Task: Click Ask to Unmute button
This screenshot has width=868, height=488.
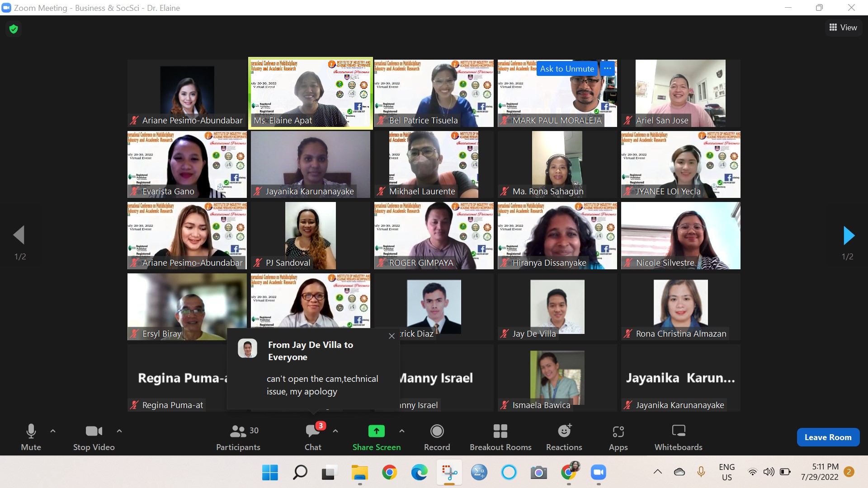Action: point(567,69)
